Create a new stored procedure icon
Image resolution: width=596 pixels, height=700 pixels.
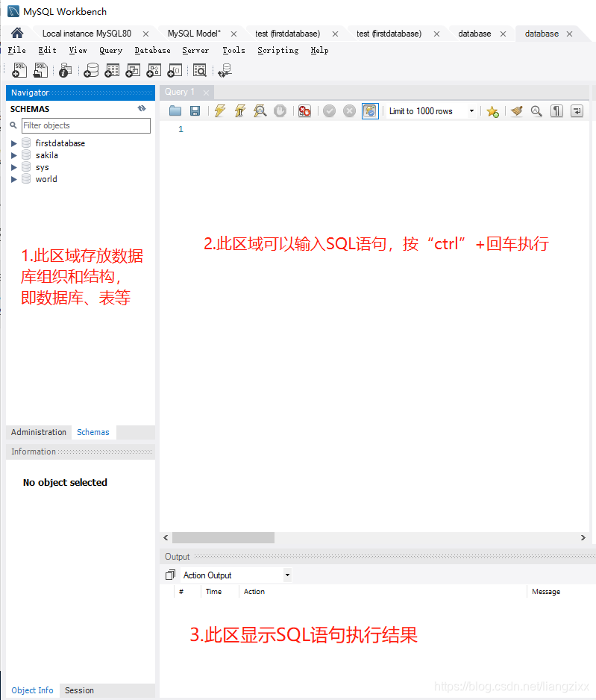click(154, 70)
